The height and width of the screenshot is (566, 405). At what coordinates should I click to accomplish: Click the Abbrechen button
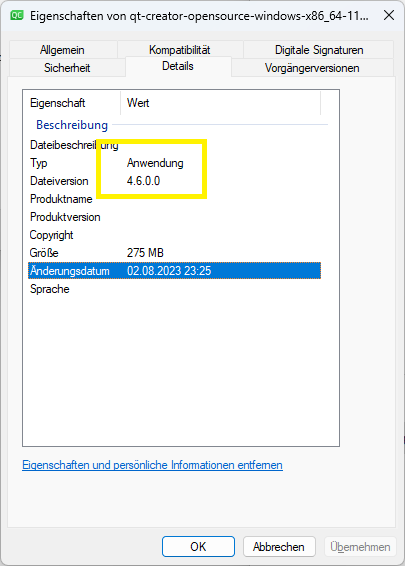(x=279, y=547)
